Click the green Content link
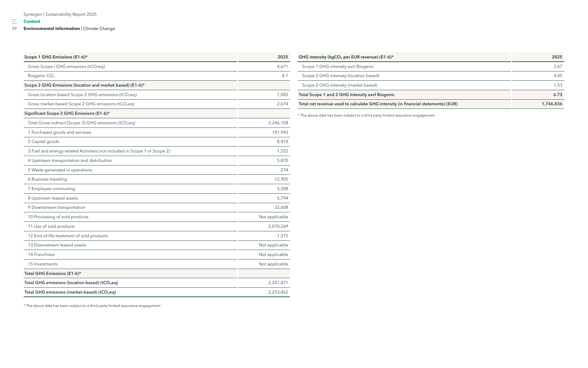The width and height of the screenshot is (588, 368). (x=32, y=21)
